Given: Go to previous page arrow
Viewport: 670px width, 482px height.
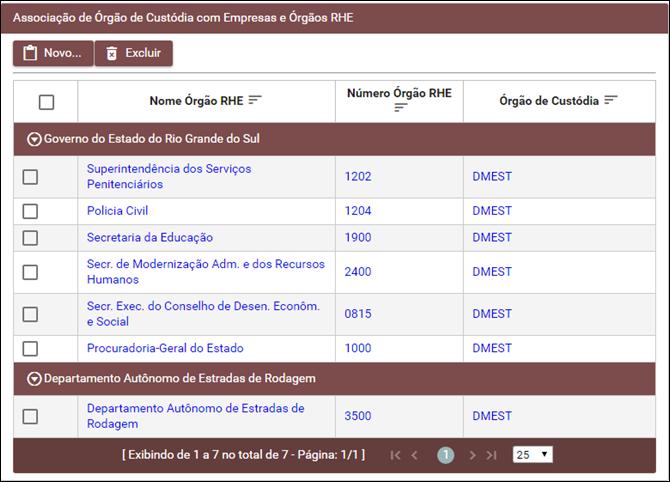Looking at the screenshot, I should pyautogui.click(x=415, y=455).
